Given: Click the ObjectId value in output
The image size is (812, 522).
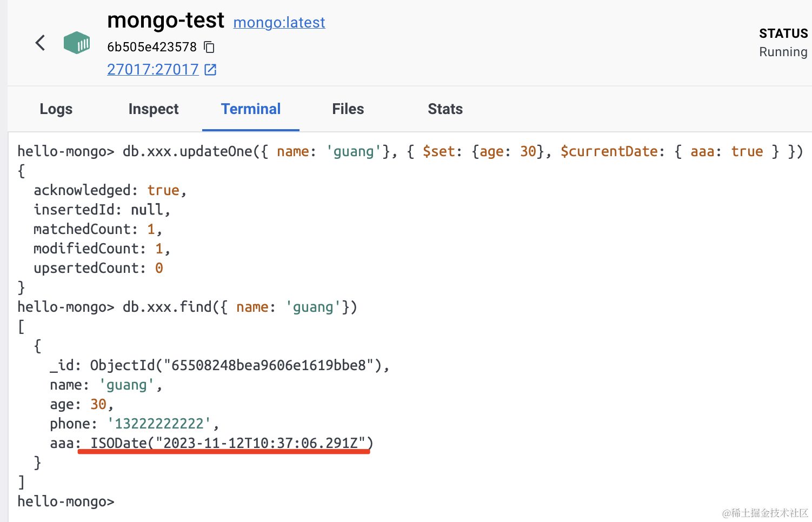Looking at the screenshot, I should (239, 365).
